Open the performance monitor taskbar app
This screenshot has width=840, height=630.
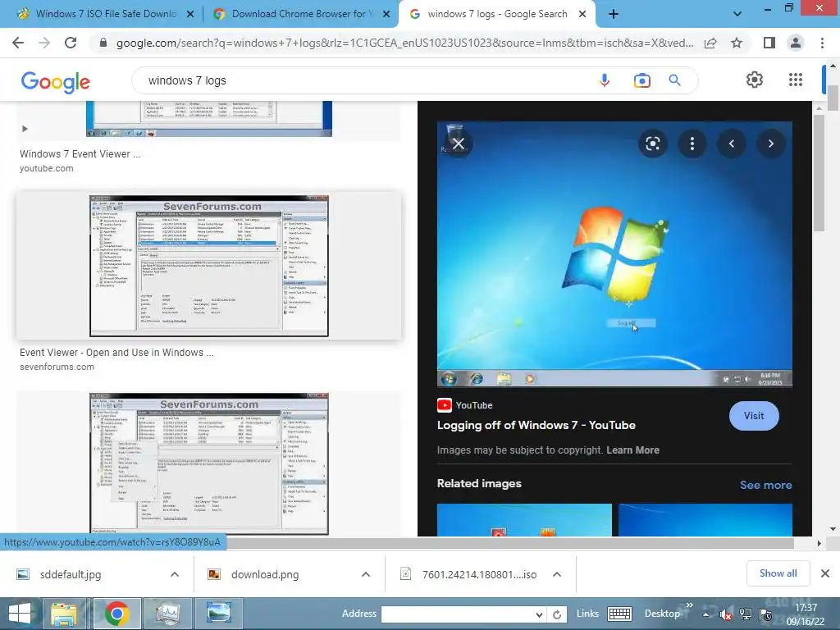[167, 614]
